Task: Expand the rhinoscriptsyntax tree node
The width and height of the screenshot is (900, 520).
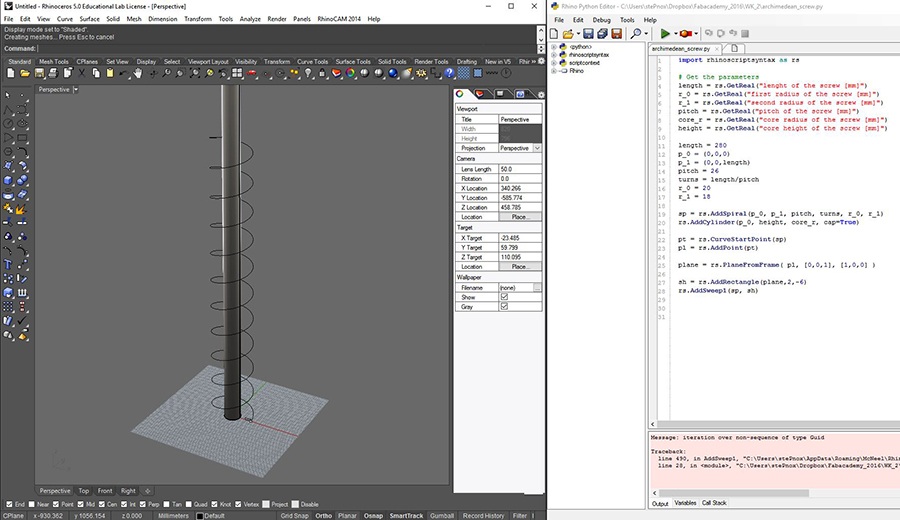Action: [554, 55]
